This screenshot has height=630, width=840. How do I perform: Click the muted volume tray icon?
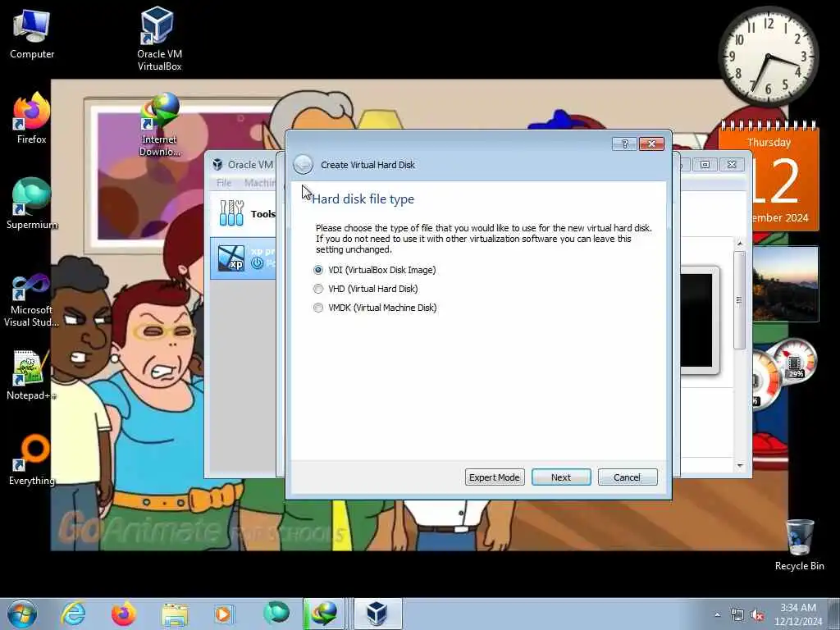tap(757, 615)
